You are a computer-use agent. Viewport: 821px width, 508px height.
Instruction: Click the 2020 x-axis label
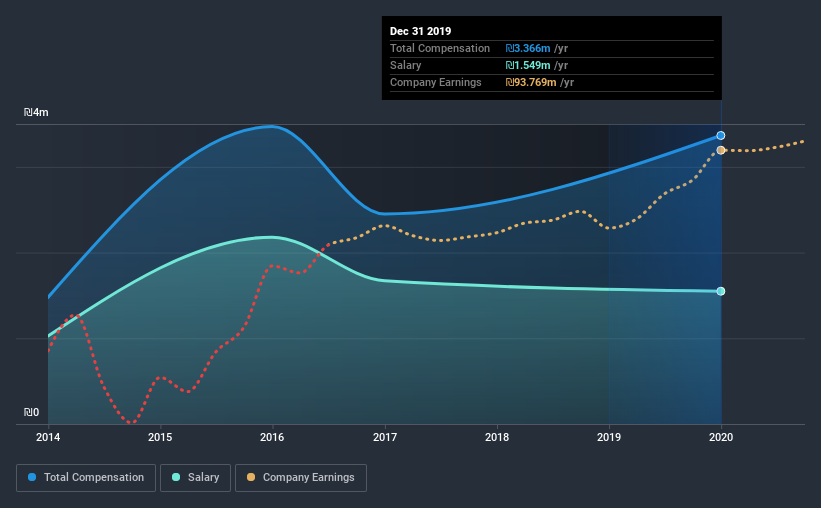[720, 437]
